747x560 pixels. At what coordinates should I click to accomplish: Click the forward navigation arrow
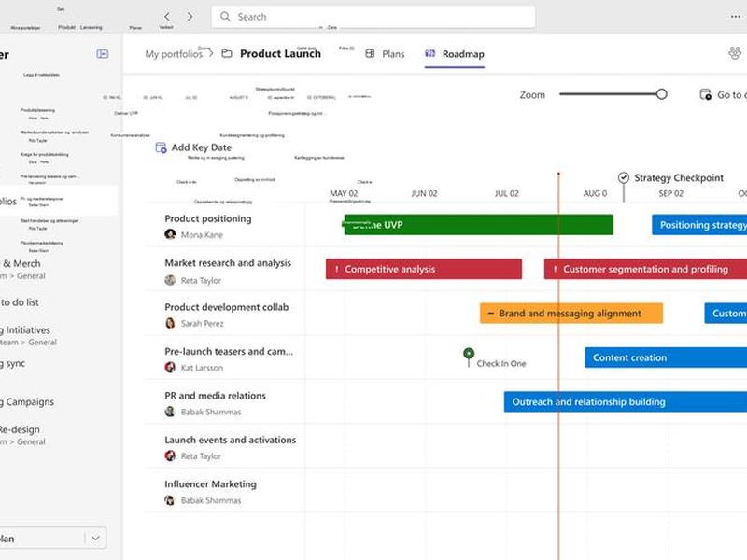click(190, 17)
